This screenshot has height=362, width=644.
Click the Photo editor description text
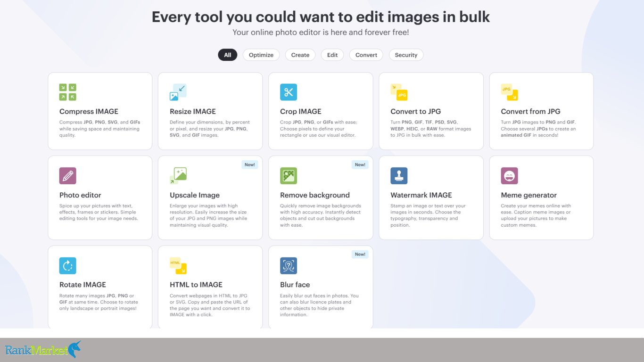99,212
